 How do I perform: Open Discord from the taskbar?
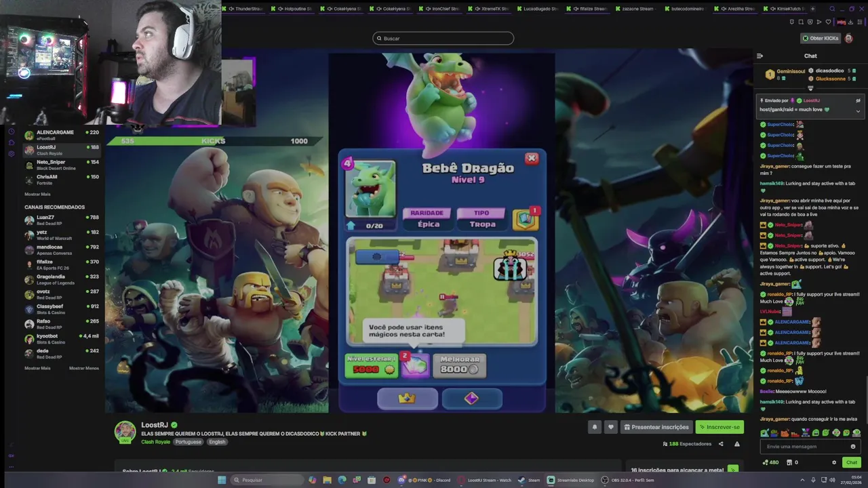point(425,480)
